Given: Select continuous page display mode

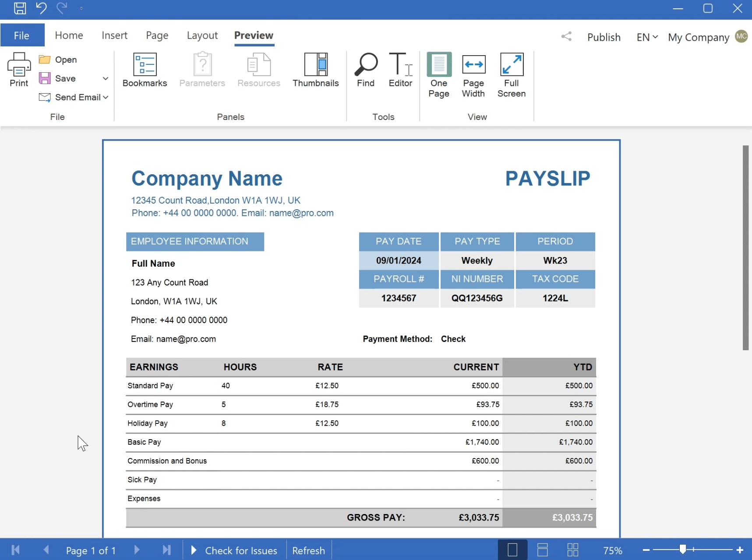Looking at the screenshot, I should coord(543,550).
